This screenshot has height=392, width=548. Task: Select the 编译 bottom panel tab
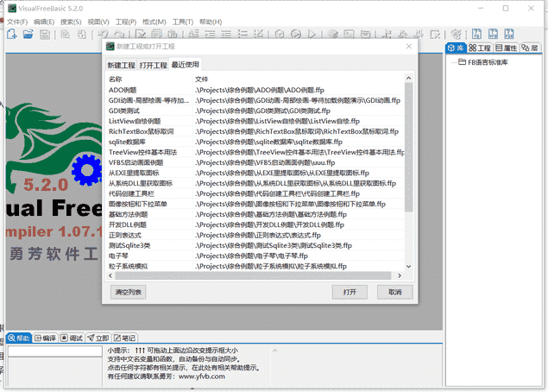[x=46, y=338]
